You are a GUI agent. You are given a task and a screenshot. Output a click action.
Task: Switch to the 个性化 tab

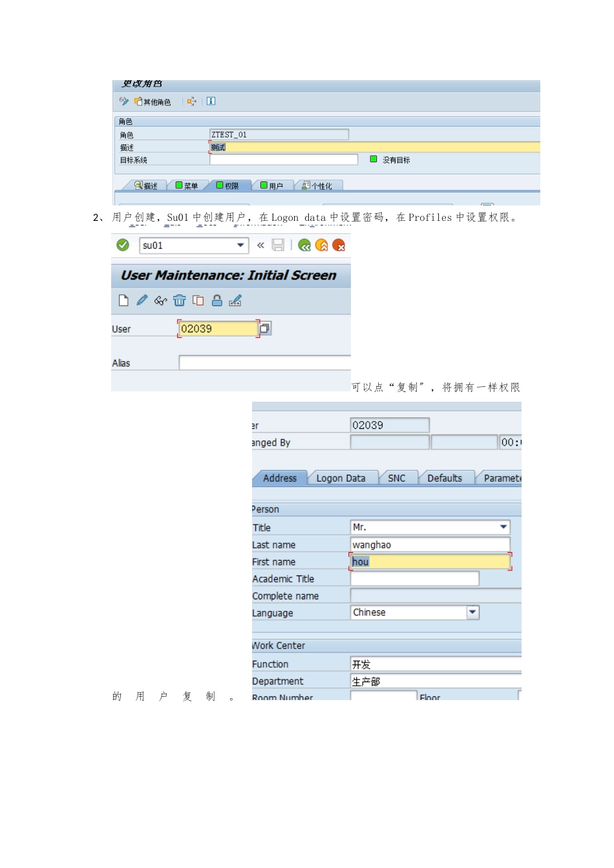[x=317, y=185]
